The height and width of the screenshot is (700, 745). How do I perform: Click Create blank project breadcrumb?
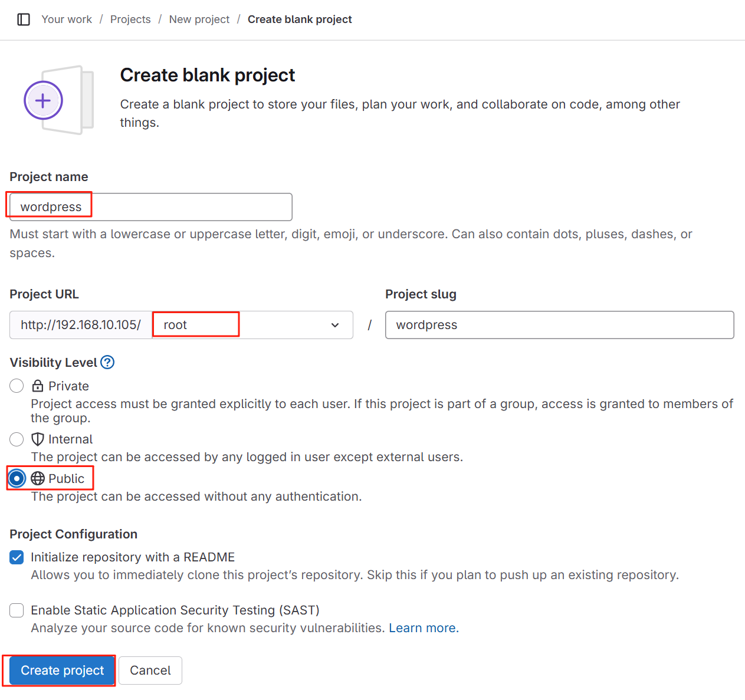(x=300, y=19)
